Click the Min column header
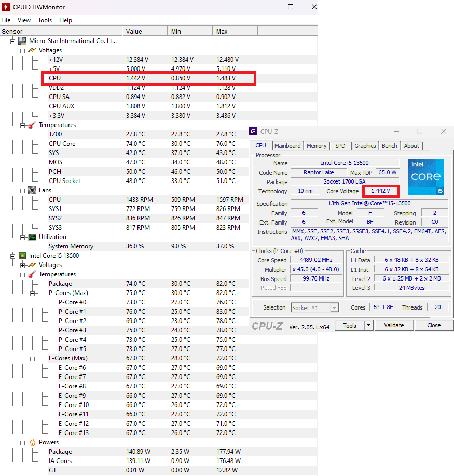Image resolution: width=454 pixels, height=476 pixels. tap(190, 31)
